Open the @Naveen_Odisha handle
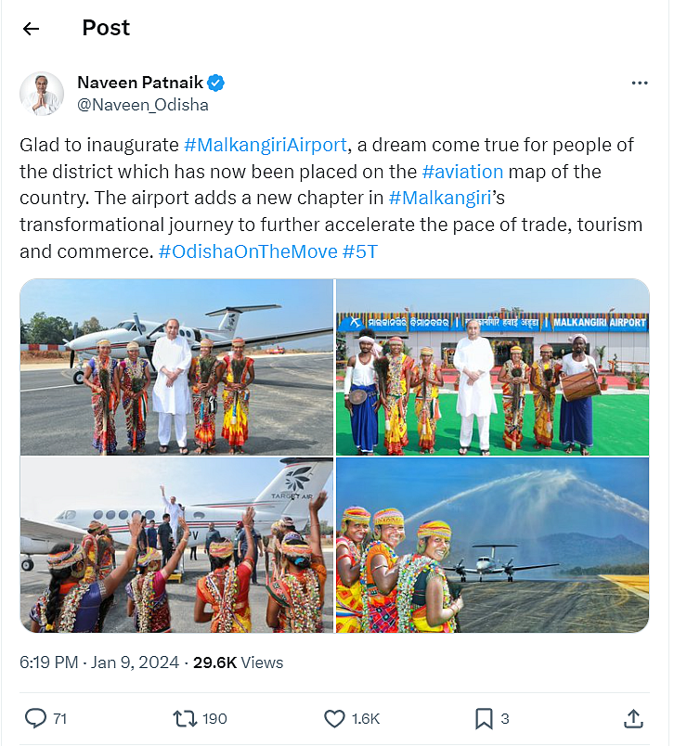Image resolution: width=700 pixels, height=746 pixels. click(143, 105)
